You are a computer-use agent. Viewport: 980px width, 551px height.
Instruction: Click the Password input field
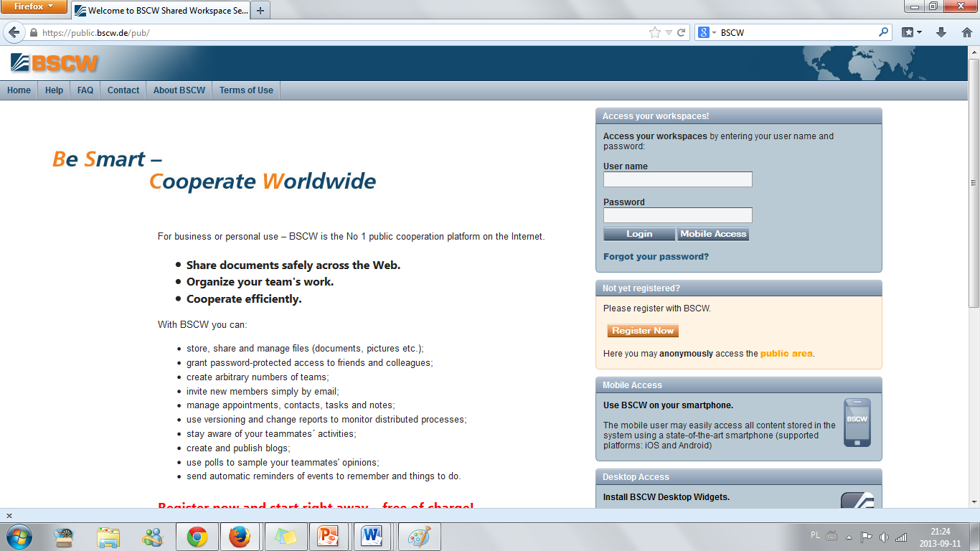(678, 215)
